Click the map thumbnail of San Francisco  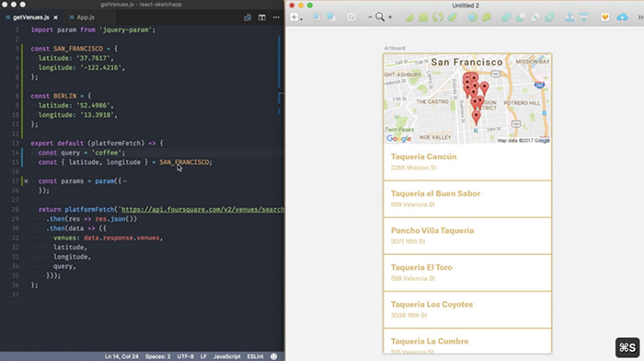click(467, 99)
